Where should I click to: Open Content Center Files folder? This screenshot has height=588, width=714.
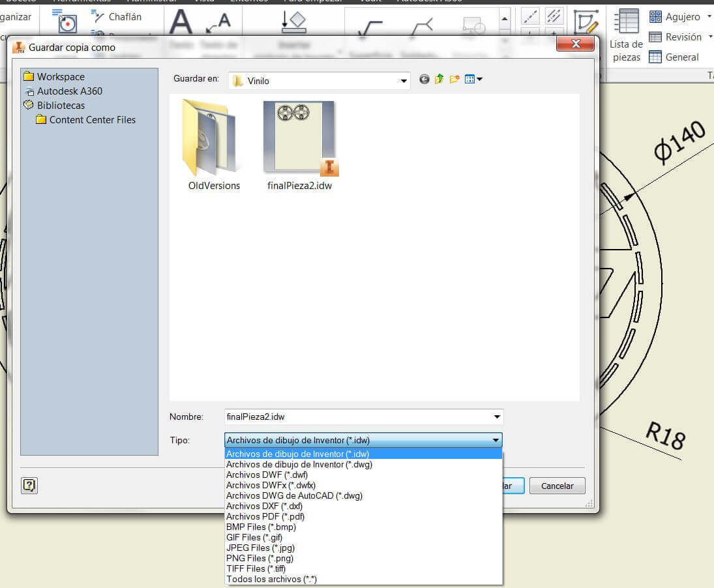[92, 120]
